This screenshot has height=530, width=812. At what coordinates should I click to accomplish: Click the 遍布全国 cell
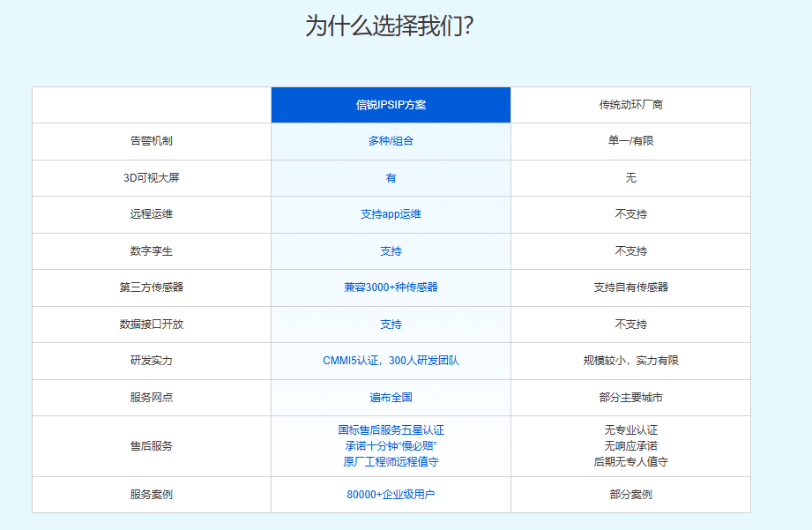391,398
